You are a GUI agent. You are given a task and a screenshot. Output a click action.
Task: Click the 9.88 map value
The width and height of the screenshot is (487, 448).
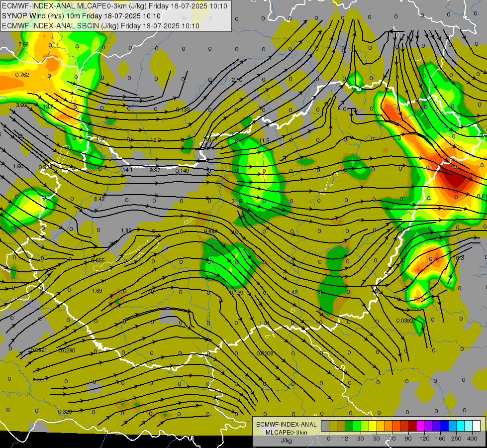(x=209, y=231)
